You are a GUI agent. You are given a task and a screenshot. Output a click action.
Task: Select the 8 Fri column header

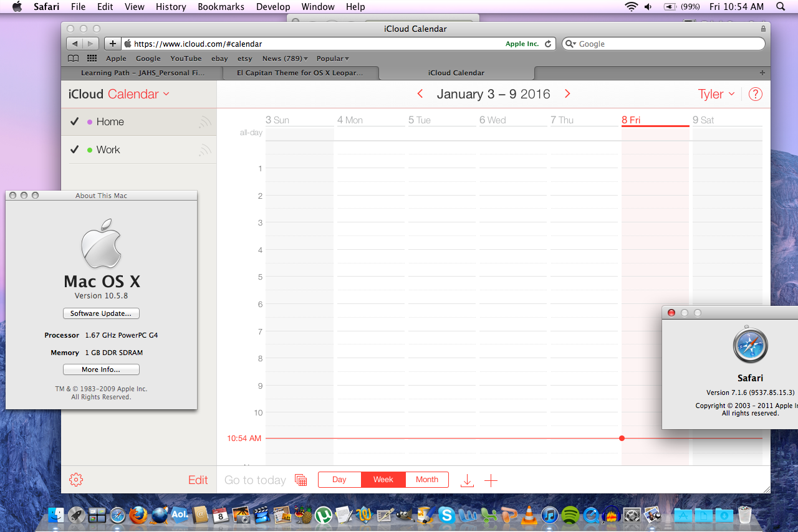pyautogui.click(x=655, y=120)
